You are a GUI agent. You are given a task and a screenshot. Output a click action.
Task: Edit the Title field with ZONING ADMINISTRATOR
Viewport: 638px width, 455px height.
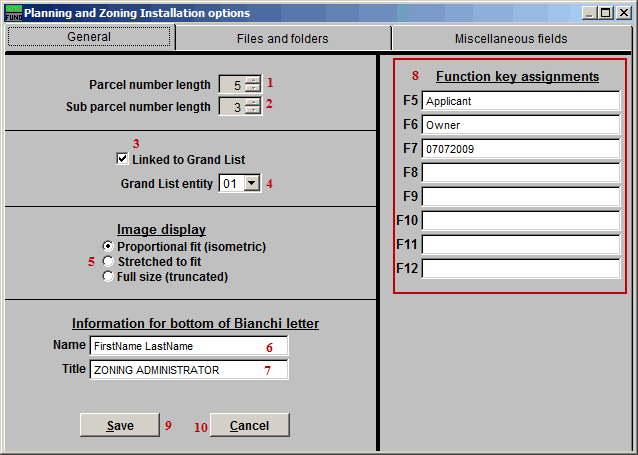click(x=187, y=370)
